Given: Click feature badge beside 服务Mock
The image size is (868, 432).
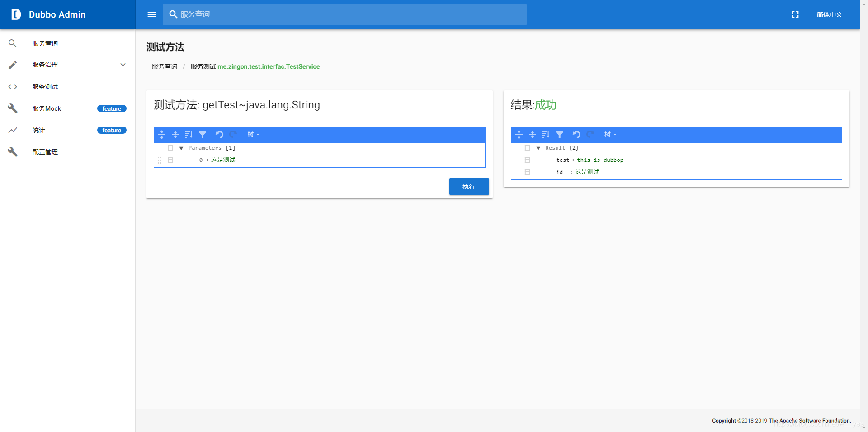Looking at the screenshot, I should [x=112, y=108].
